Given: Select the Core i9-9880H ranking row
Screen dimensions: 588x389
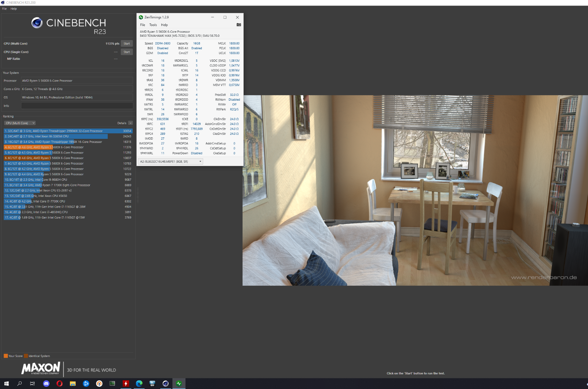Looking at the screenshot, I should [x=68, y=180].
